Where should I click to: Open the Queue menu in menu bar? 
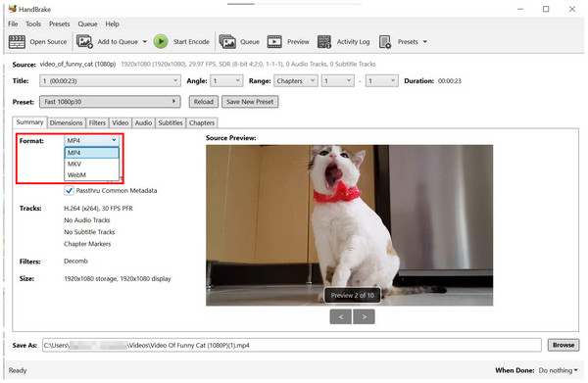pyautogui.click(x=87, y=24)
